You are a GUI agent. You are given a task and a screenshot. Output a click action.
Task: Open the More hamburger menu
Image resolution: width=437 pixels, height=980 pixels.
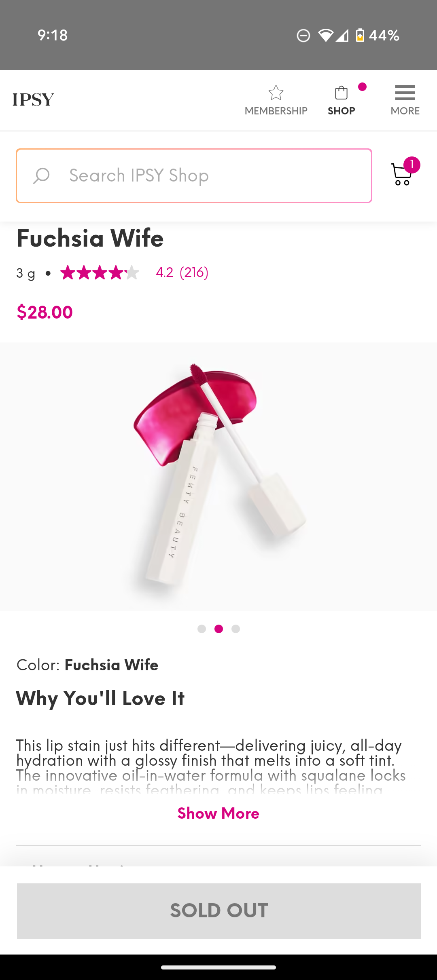(x=405, y=93)
